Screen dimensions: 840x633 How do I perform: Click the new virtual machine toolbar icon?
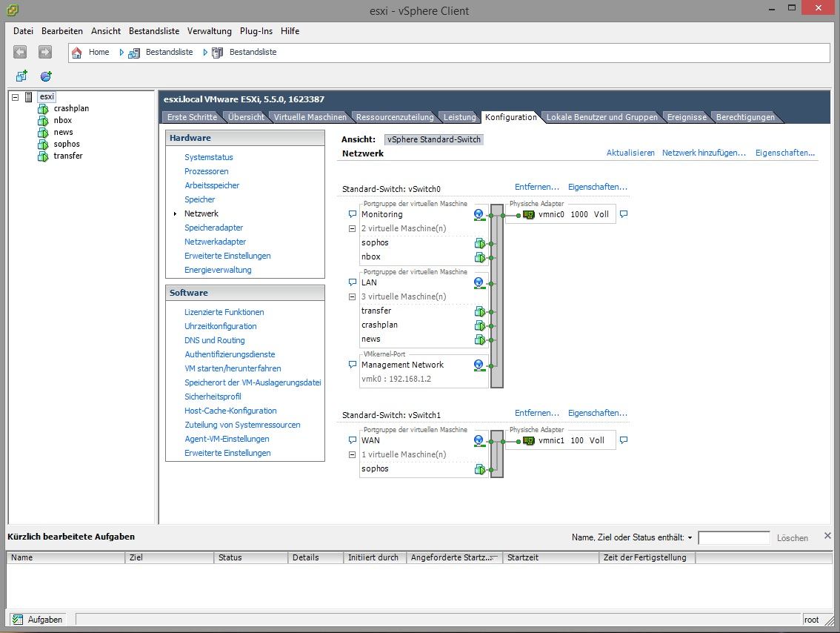[21, 76]
